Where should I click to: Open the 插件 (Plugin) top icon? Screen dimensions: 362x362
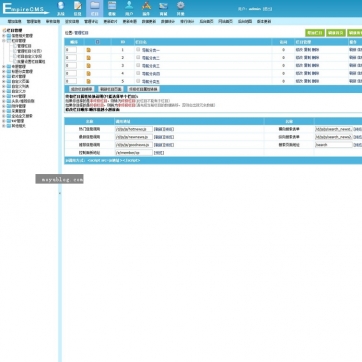pos(146,8)
